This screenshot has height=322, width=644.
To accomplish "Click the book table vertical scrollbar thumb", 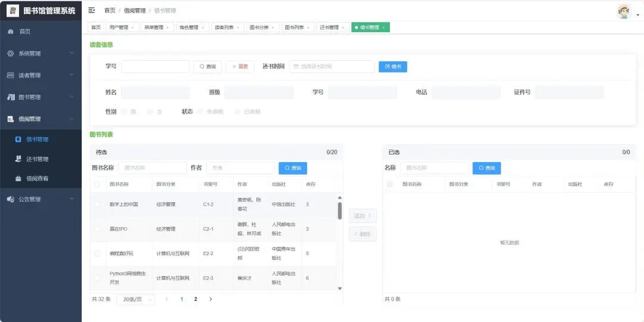I will tap(340, 210).
